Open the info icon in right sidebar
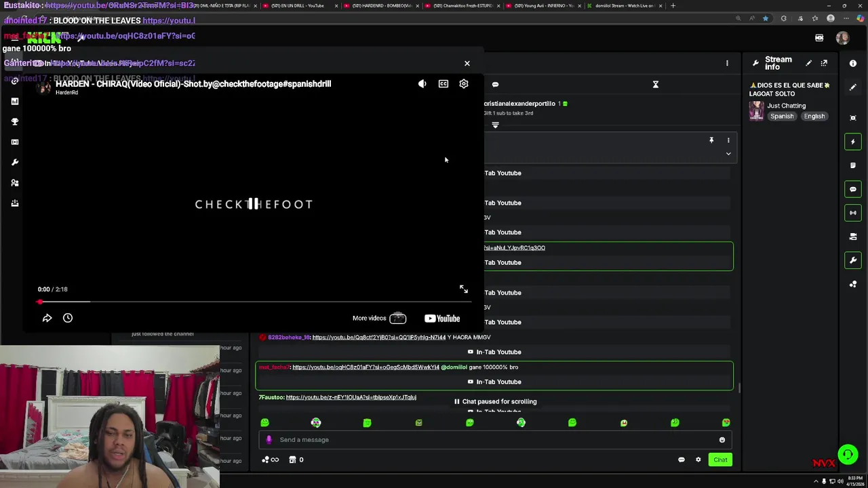868x488 pixels. 853,63
